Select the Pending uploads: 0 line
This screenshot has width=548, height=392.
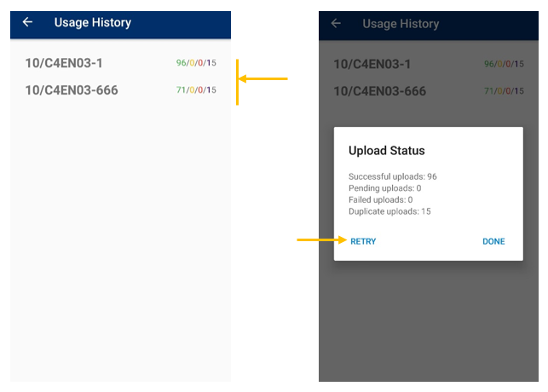click(384, 188)
